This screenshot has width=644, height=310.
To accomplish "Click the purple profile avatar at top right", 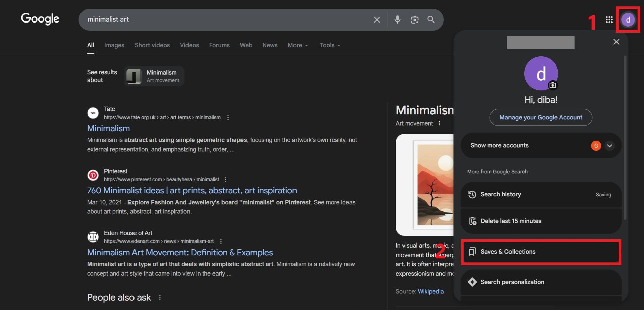I will click(x=628, y=20).
